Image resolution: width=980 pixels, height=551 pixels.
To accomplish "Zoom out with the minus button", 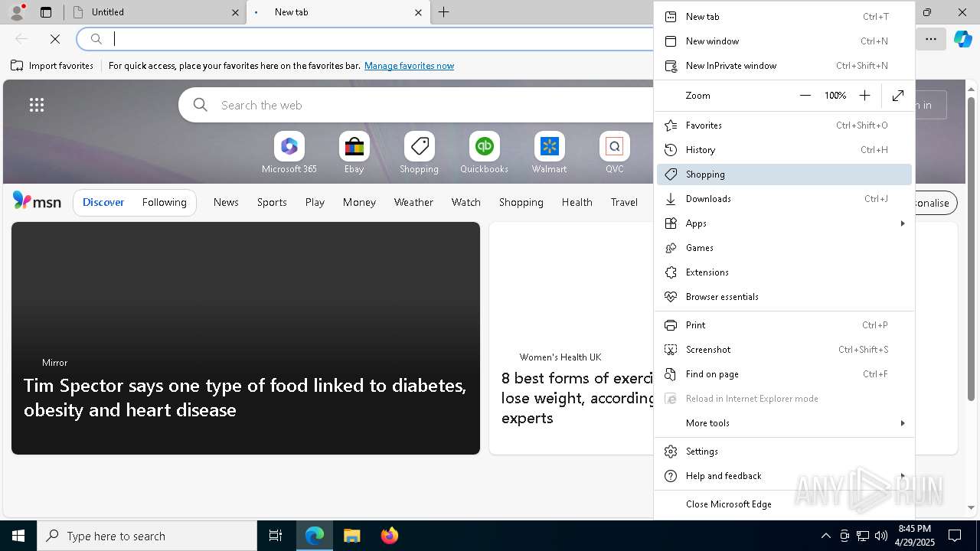I will point(805,96).
